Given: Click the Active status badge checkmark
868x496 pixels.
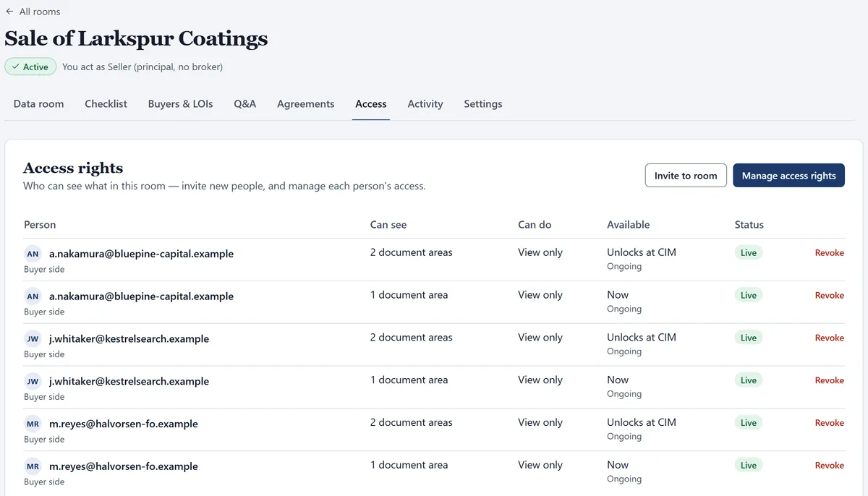Looking at the screenshot, I should pos(16,67).
